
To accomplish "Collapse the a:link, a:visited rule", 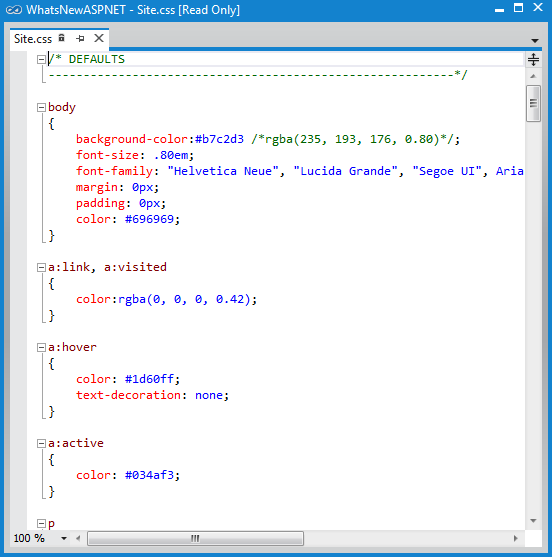I will click(41, 267).
